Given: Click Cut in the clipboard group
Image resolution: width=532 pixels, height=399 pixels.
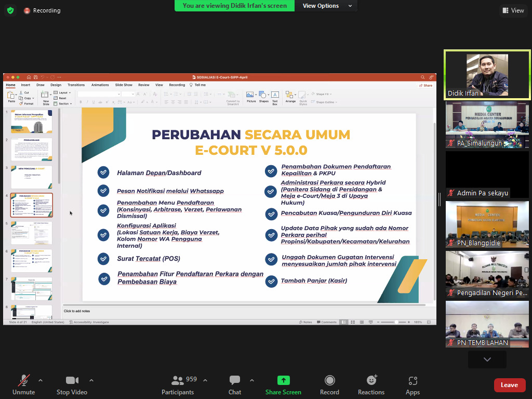Looking at the screenshot, I should click(24, 92).
